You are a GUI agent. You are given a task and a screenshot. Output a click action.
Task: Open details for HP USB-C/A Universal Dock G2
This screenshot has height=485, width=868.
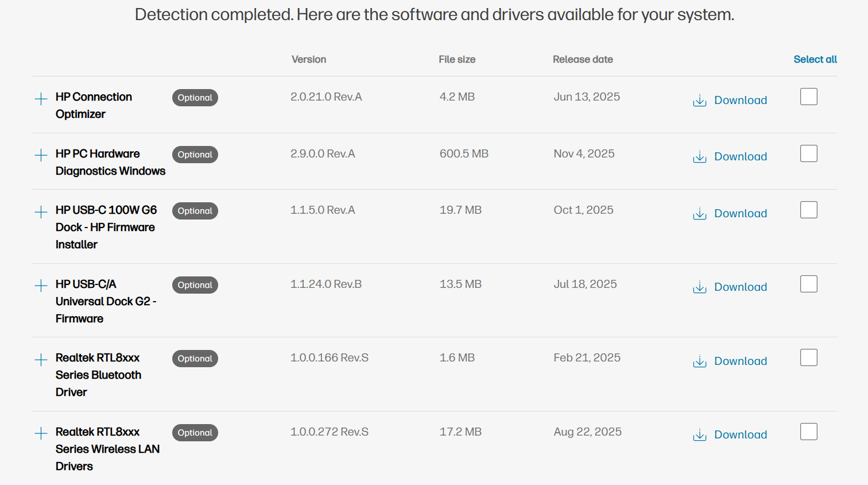[41, 286]
